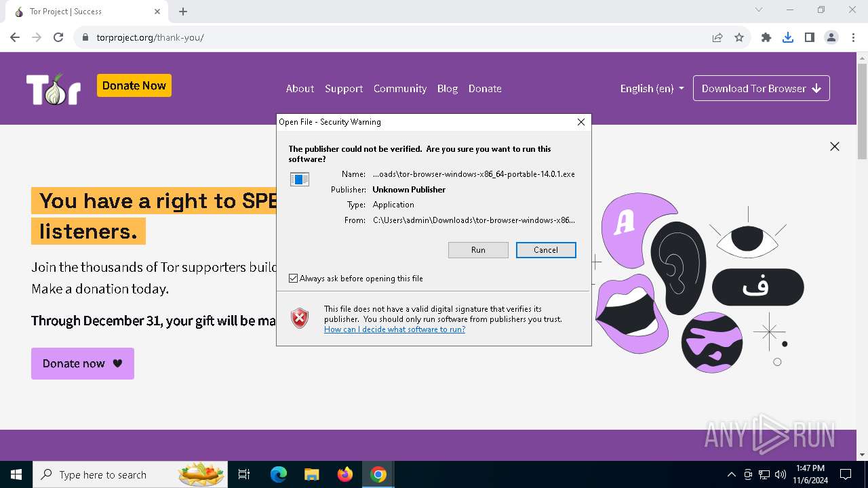Open volume control tray icon

[781, 474]
